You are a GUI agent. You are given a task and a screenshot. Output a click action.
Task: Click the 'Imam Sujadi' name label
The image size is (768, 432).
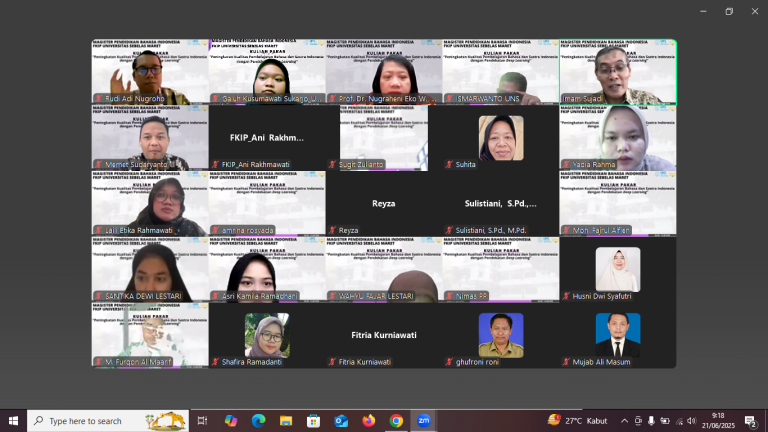[582, 98]
